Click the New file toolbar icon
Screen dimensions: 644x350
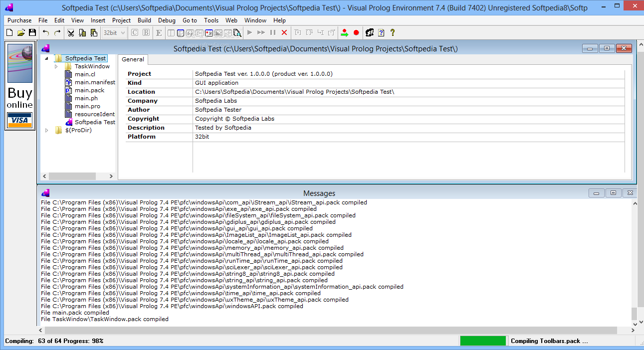(x=9, y=33)
